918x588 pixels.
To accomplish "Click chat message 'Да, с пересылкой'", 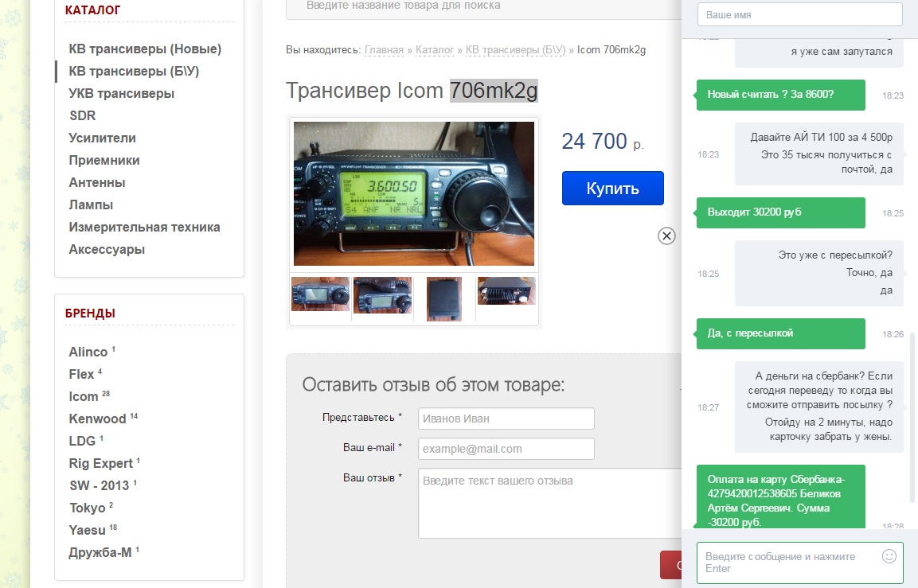I will (780, 333).
